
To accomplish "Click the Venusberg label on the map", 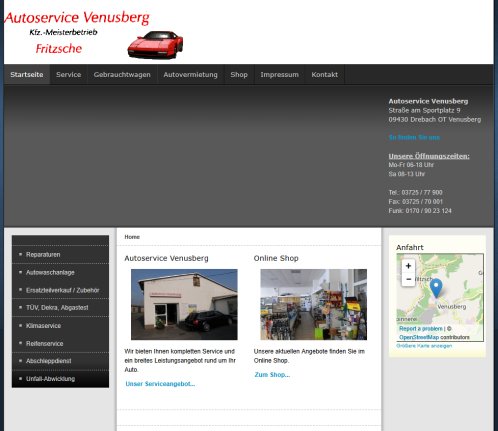I will [x=452, y=307].
